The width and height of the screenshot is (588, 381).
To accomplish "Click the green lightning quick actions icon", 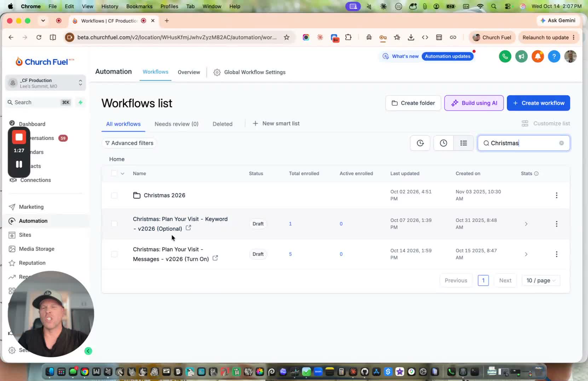I will [81, 102].
